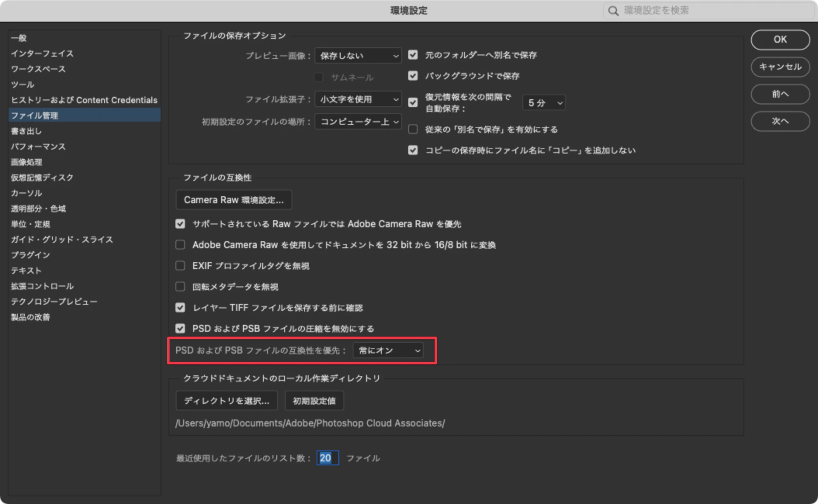The width and height of the screenshot is (818, 504).
Task: Toggle 元のフォルダーへ別名で保存 checkbox
Action: tap(413, 55)
